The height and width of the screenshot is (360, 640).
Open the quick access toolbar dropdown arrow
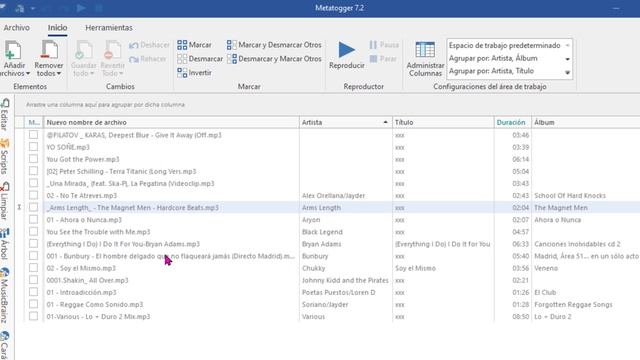point(33,8)
